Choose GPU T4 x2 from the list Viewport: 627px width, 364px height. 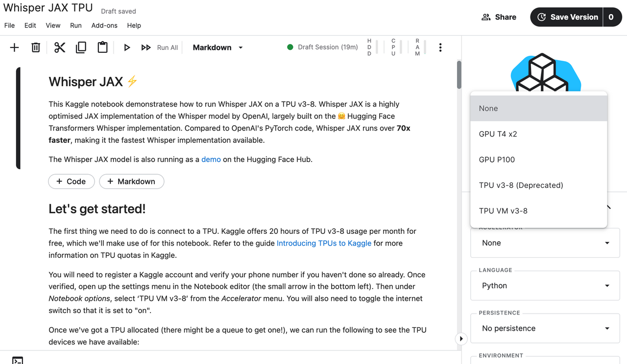(x=498, y=134)
